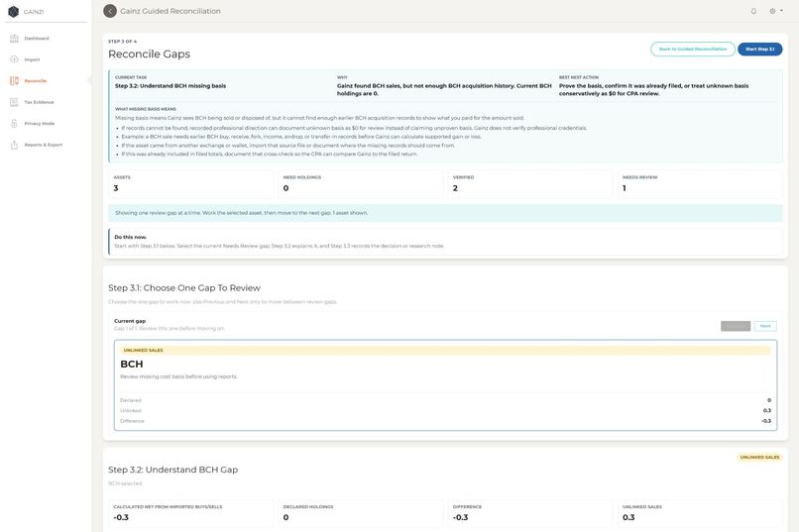799x532 pixels.
Task: Click the Unlinked Sales 0.3 metric card
Action: point(700,513)
